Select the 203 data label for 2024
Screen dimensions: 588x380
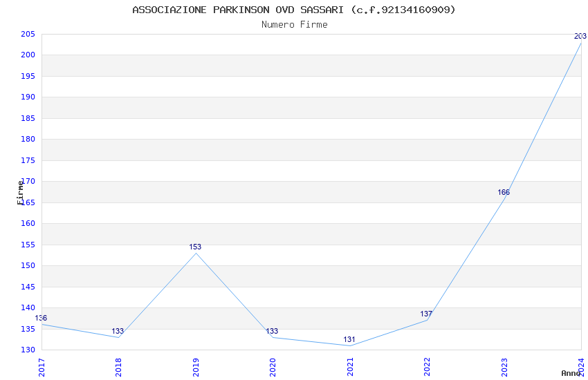(580, 37)
